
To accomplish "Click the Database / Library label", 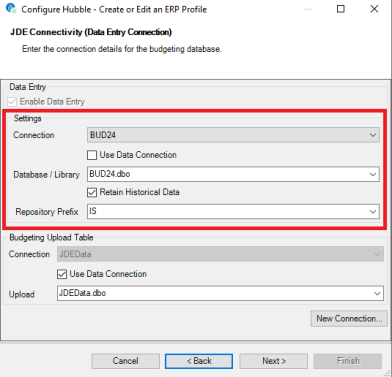I will coord(47,175).
